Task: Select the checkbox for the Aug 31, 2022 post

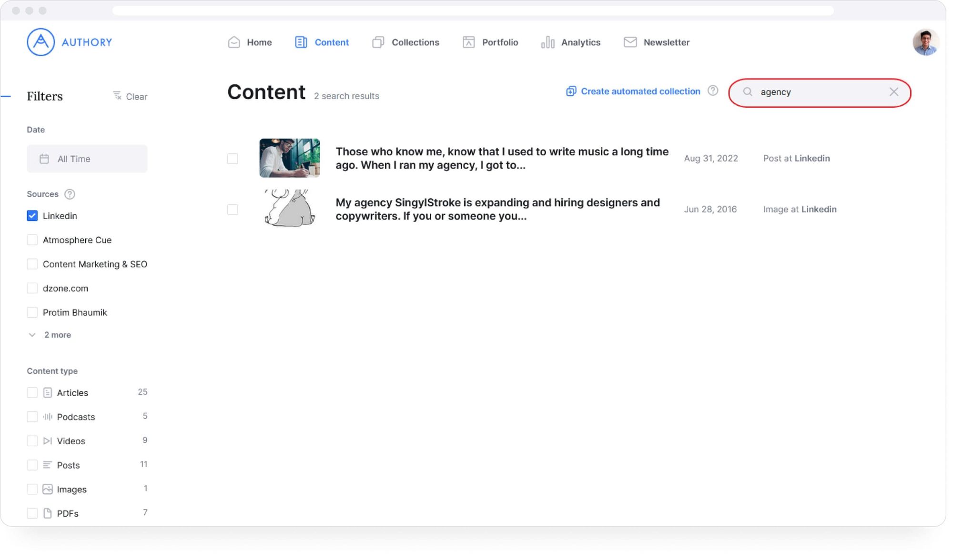Action: pos(233,159)
